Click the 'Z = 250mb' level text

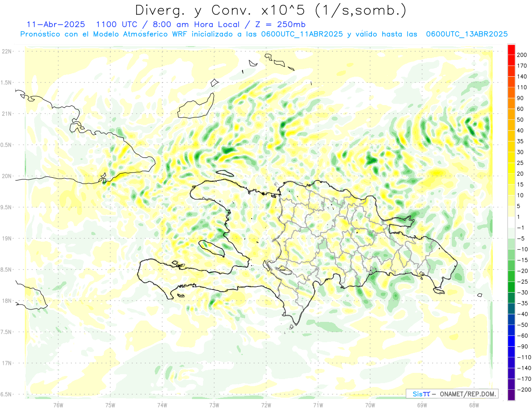(279, 24)
